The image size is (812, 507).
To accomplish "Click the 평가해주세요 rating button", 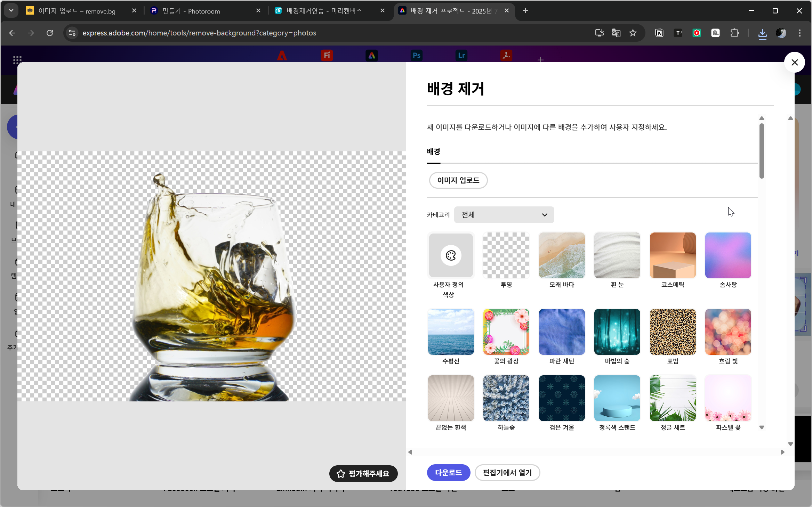I will coord(363,474).
